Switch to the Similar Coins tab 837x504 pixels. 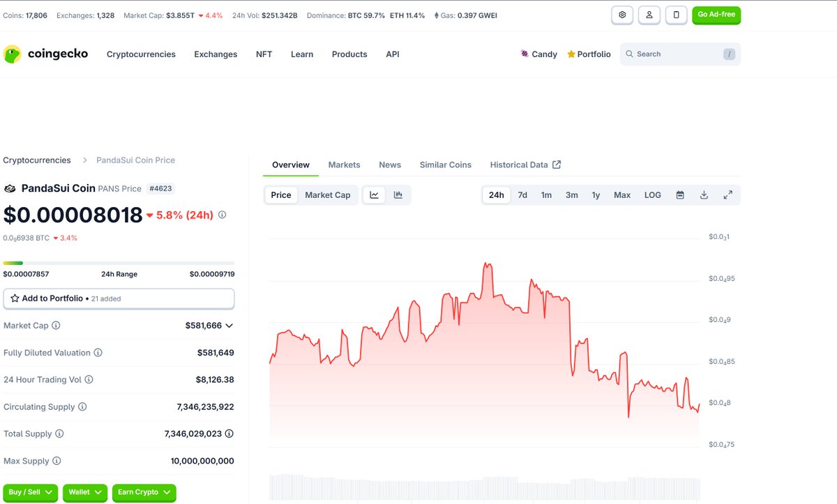446,165
